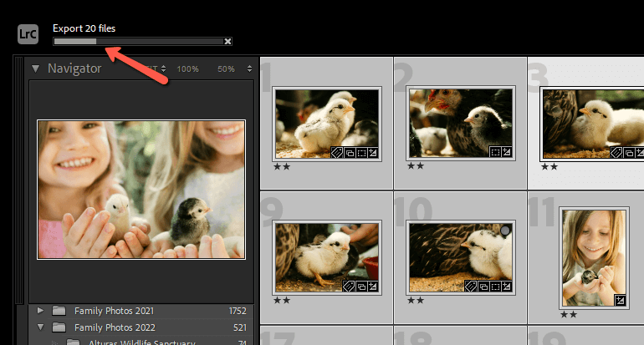Cancel the export with the X button
This screenshot has height=345, width=644.
[227, 41]
